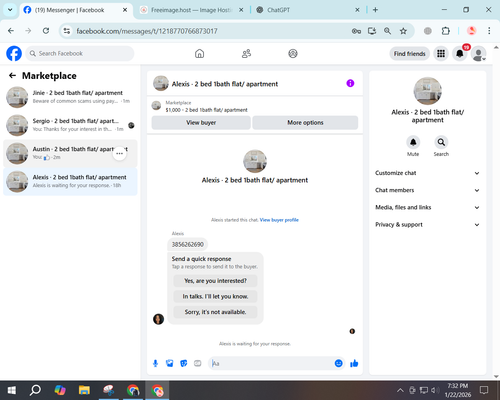The height and width of the screenshot is (400, 500).
Task: Expand Media, files and links section
Action: tap(427, 207)
